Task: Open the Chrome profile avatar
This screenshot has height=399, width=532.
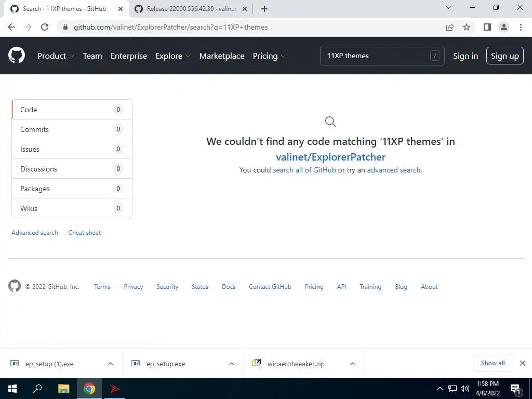Action: point(504,27)
